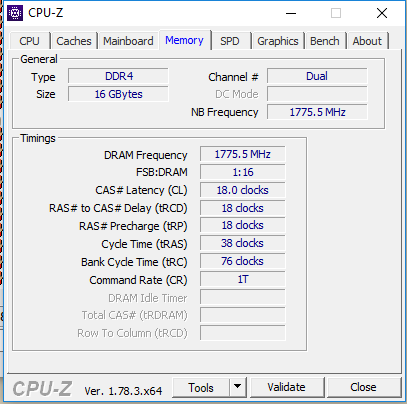The image size is (407, 404).
Task: Click the empty DRAM Idle Timer field
Action: (x=243, y=297)
